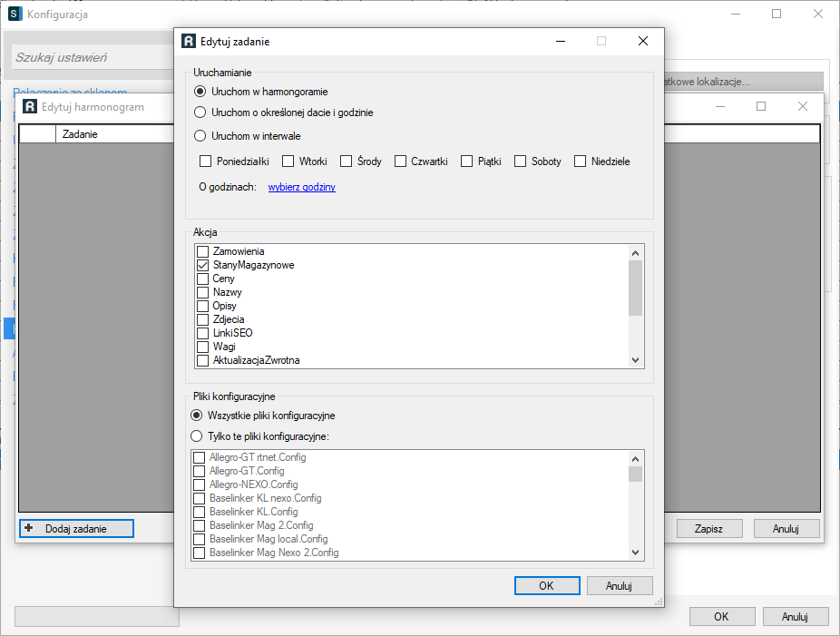Confirm task with OK button in Edytuj zadanie
This screenshot has height=636, width=840.
click(x=546, y=585)
